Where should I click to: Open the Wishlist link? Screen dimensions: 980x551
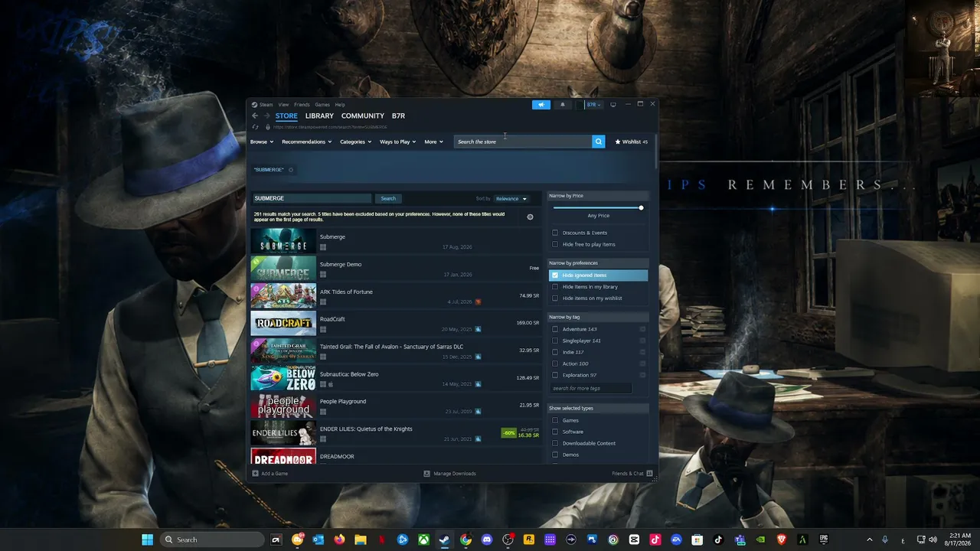tap(632, 142)
